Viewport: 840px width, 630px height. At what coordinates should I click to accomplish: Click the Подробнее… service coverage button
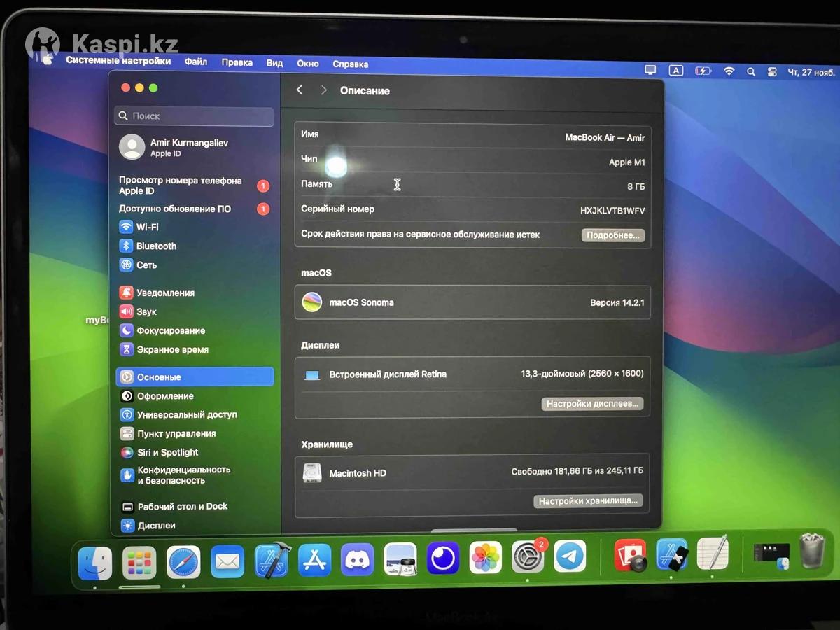point(612,235)
